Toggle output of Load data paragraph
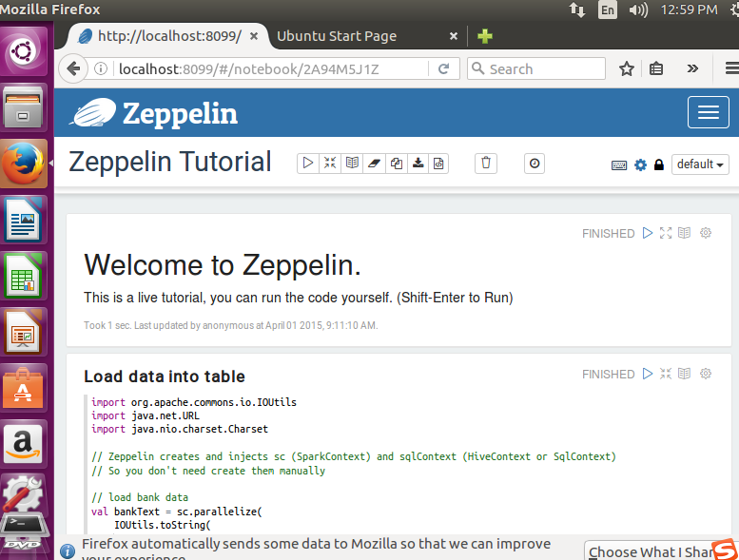 pyautogui.click(x=684, y=374)
